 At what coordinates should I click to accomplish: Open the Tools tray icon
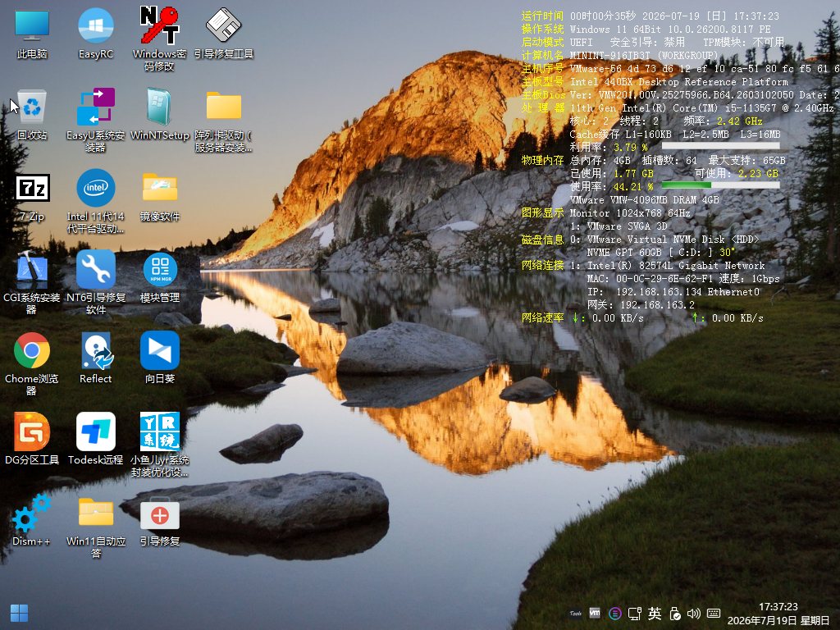(576, 614)
